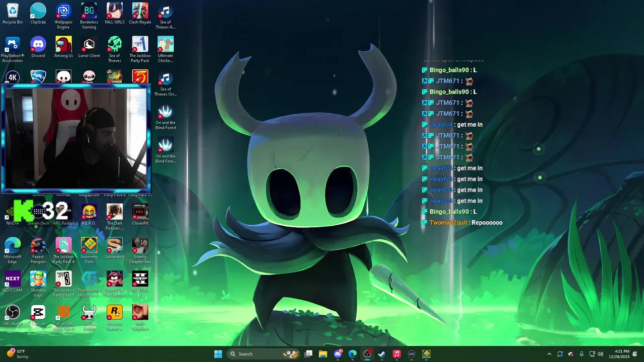644x362 pixels.
Task: Open the volume tray icon
Action: [x=600, y=354]
